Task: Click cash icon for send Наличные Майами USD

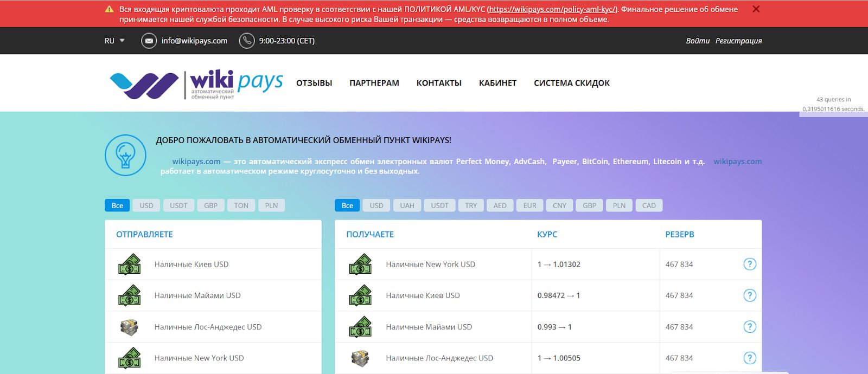Action: 130,295
